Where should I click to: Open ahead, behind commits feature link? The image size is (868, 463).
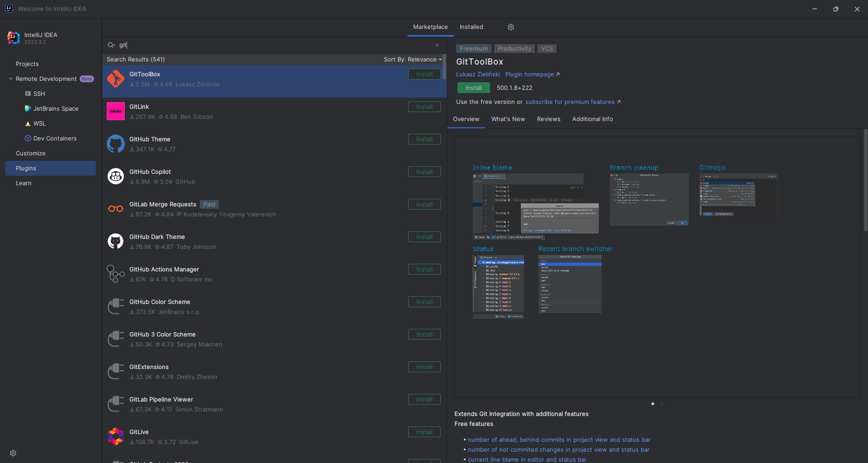click(x=559, y=440)
